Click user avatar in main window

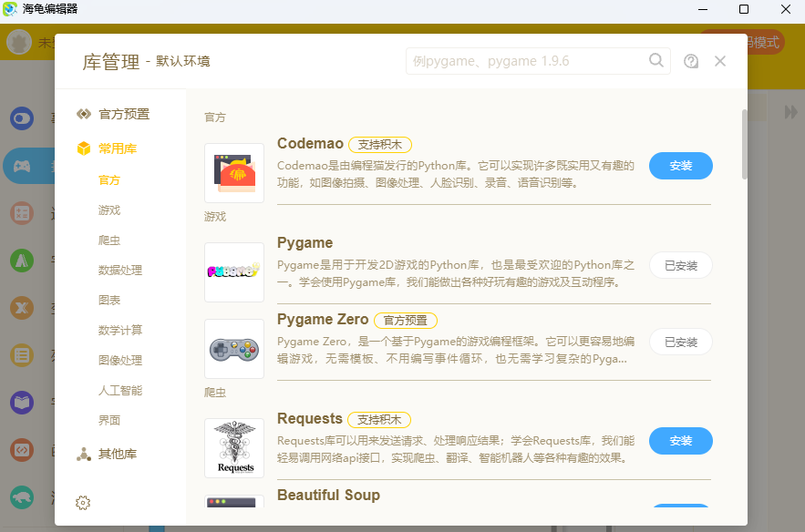tap(19, 42)
